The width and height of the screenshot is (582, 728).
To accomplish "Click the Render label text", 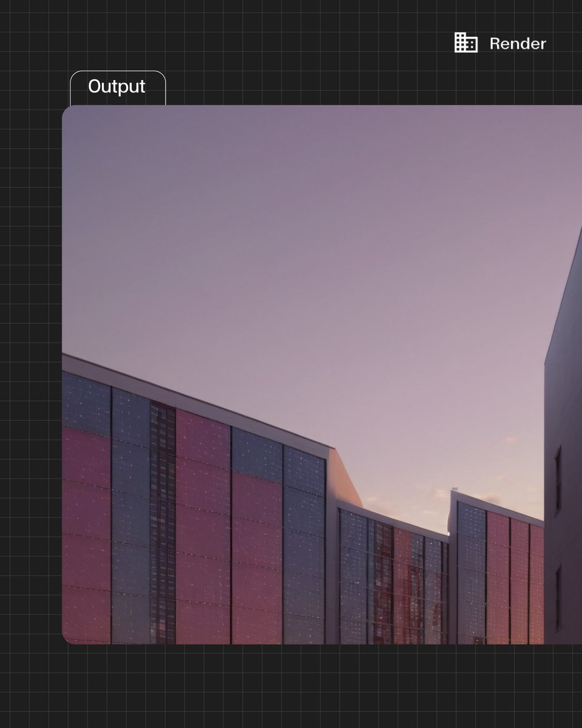I will tap(518, 44).
